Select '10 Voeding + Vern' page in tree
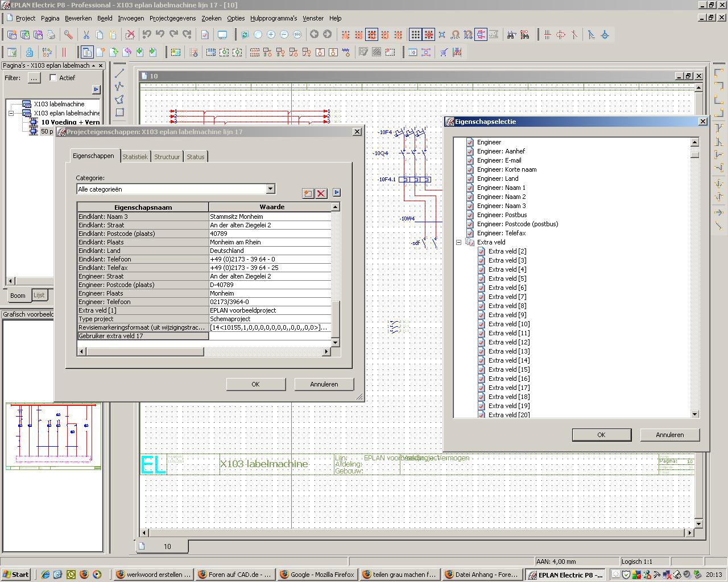 [x=70, y=122]
